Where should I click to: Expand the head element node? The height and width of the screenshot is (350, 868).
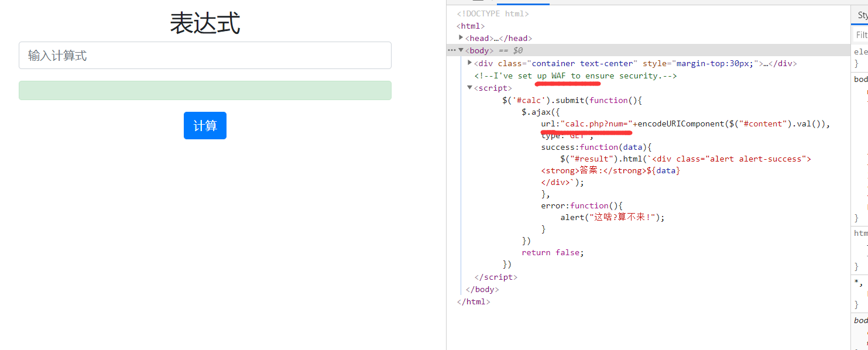[x=461, y=38]
